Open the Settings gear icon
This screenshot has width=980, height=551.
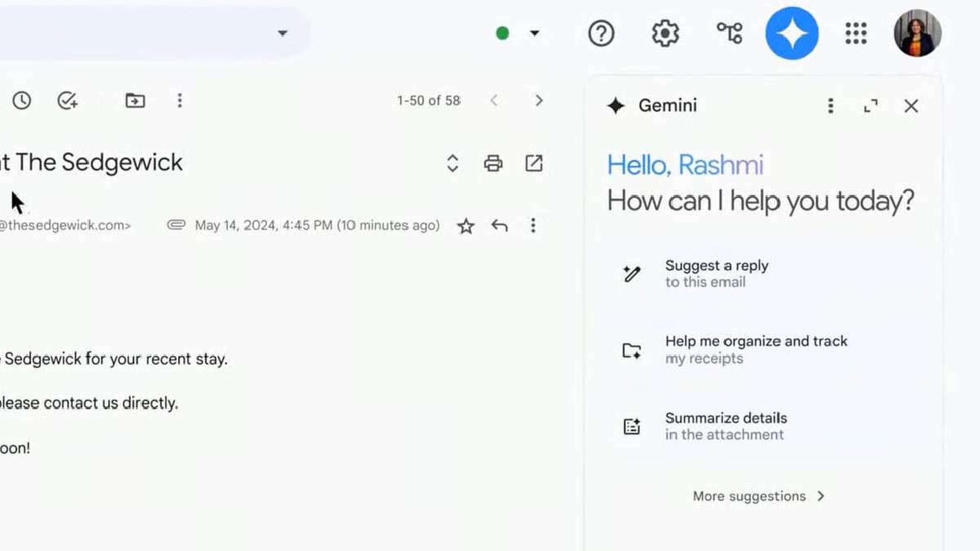click(x=665, y=33)
